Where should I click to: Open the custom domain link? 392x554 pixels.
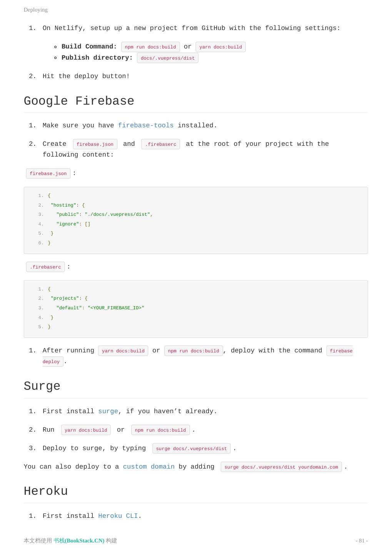[148, 467]
